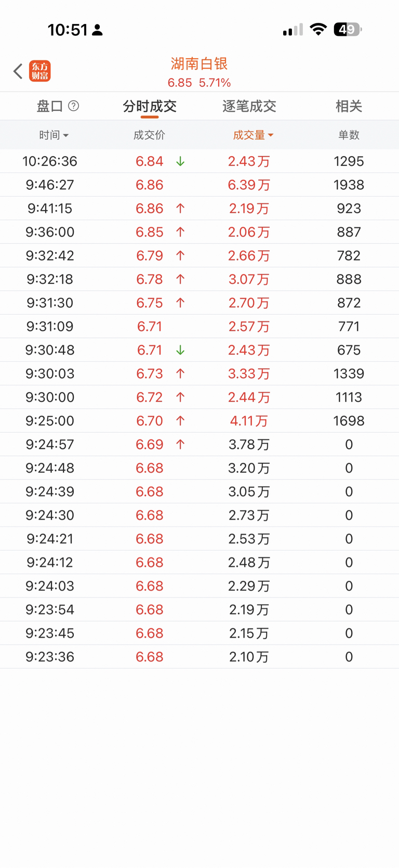Sort by 时间 column dropdown

click(54, 135)
